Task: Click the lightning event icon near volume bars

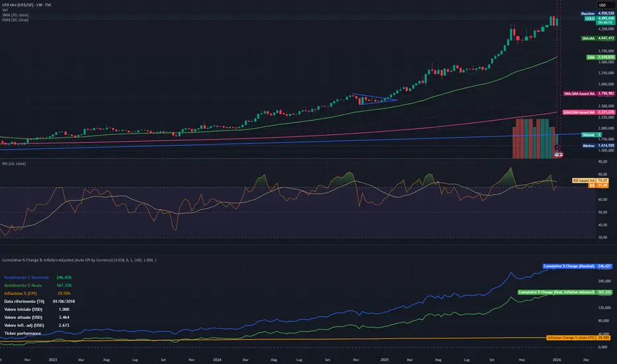Action: (x=557, y=147)
